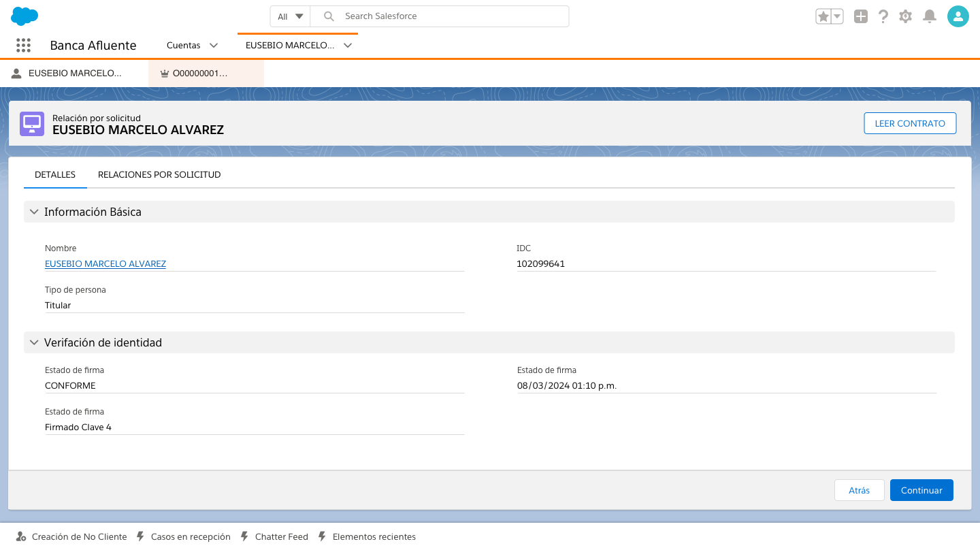The image size is (980, 550).
Task: Open the EUSEBIO MARCELO nav tab chevron
Action: click(348, 46)
